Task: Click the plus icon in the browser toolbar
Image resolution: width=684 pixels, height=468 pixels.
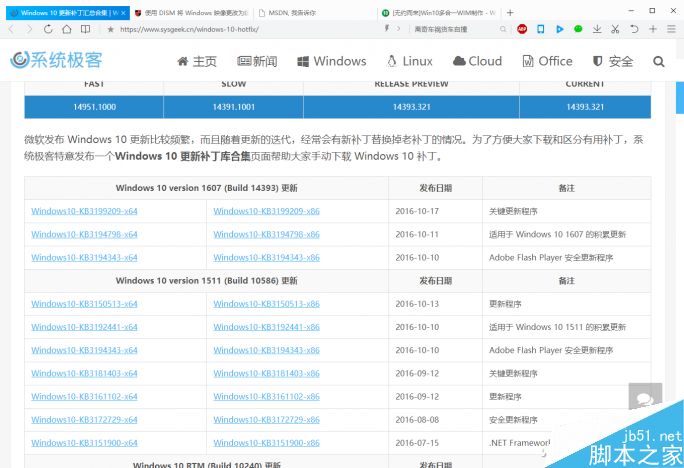Action: [x=653, y=29]
